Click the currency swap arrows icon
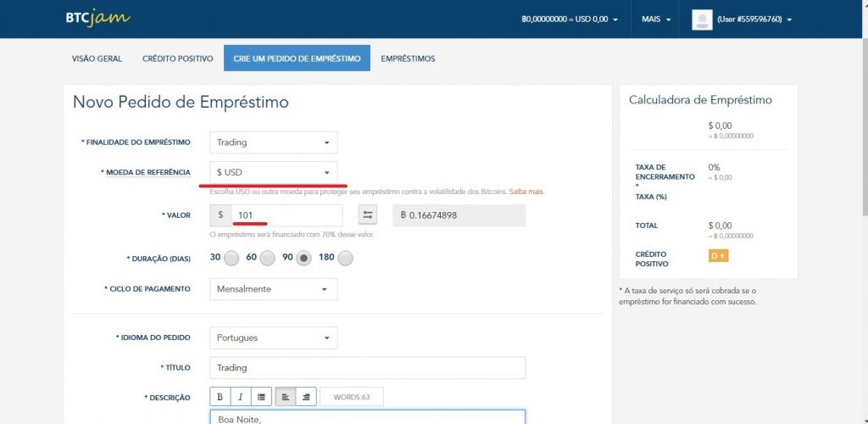The image size is (868, 424). coord(368,215)
